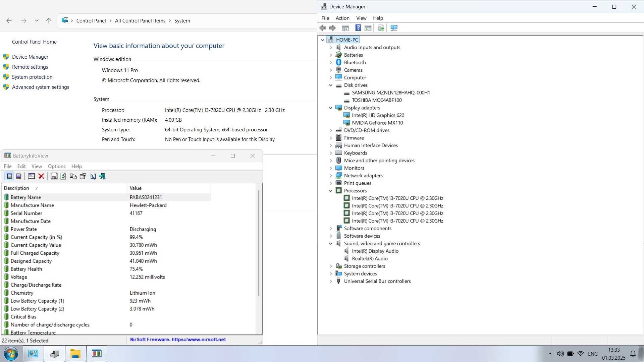Viewport: 644px width, 362px height.
Task: Click the green Refresh icon in BatteryInfoView
Action: pyautogui.click(x=63, y=176)
